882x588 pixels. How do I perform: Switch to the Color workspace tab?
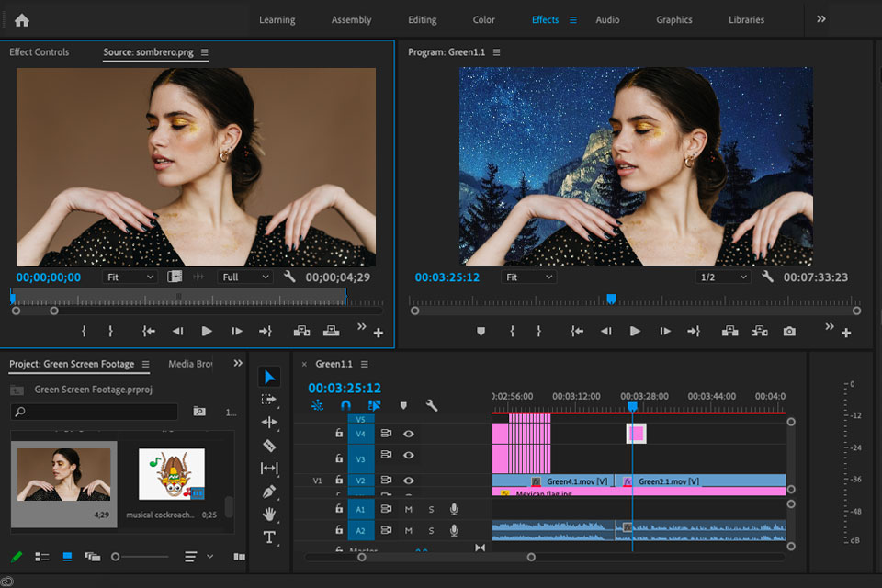point(483,19)
